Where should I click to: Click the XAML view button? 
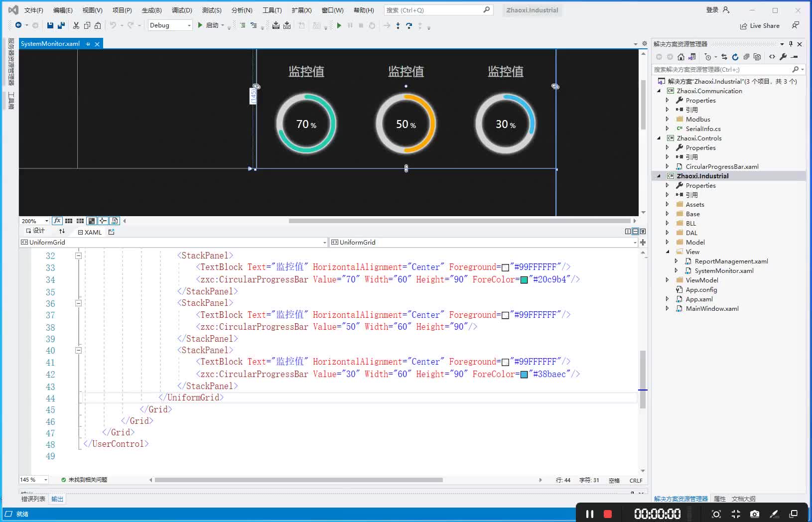coord(90,232)
